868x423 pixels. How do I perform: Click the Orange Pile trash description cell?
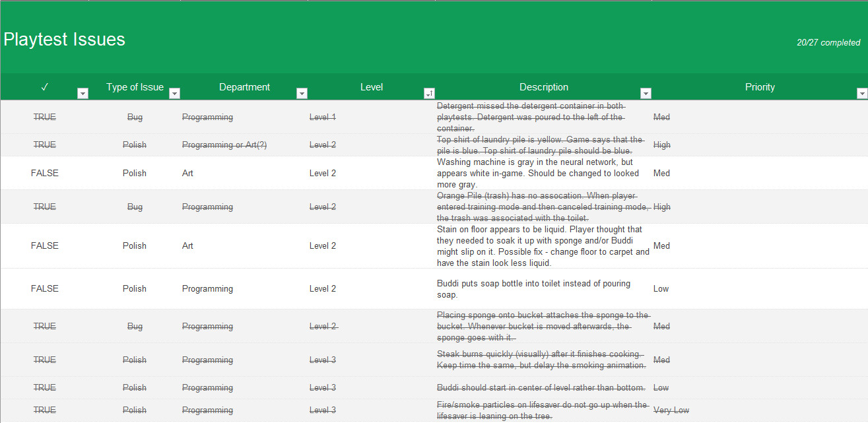[543, 207]
